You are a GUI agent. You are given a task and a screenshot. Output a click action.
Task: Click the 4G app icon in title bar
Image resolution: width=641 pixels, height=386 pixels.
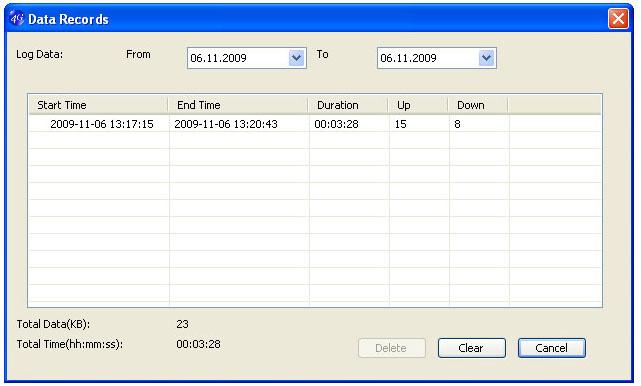(17, 18)
